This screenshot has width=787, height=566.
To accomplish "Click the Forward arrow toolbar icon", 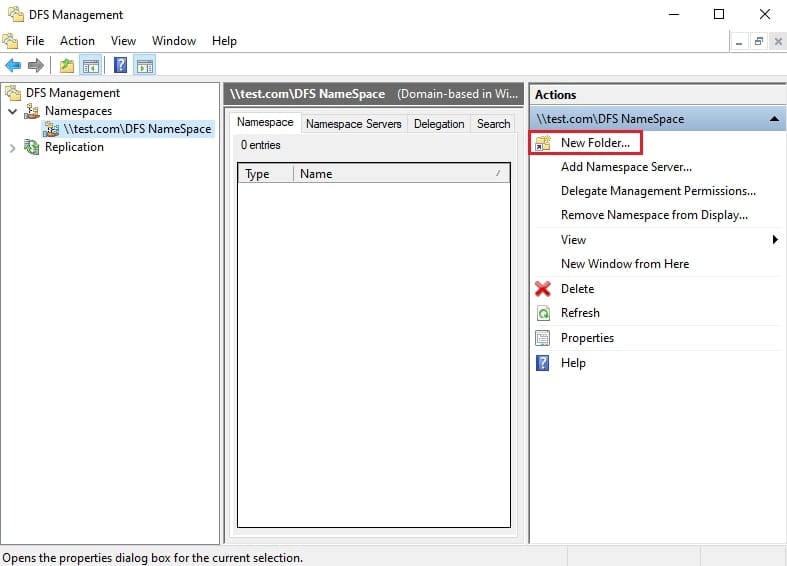I will 36,65.
